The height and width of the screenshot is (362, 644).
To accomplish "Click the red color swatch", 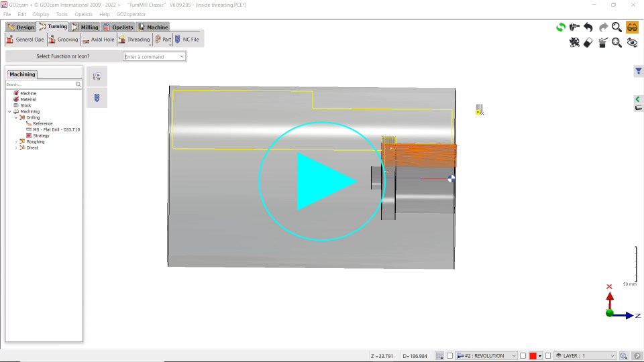I will (533, 356).
